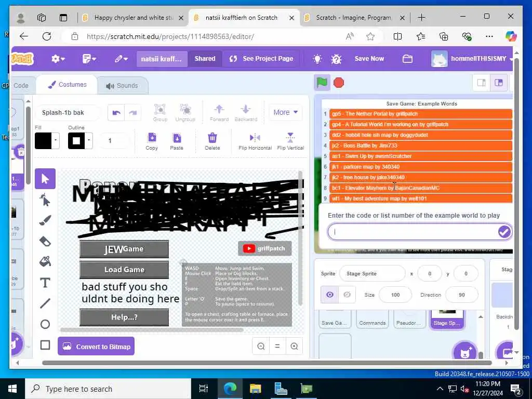Copy the selected costume shape
The image size is (532, 399).
(x=152, y=141)
